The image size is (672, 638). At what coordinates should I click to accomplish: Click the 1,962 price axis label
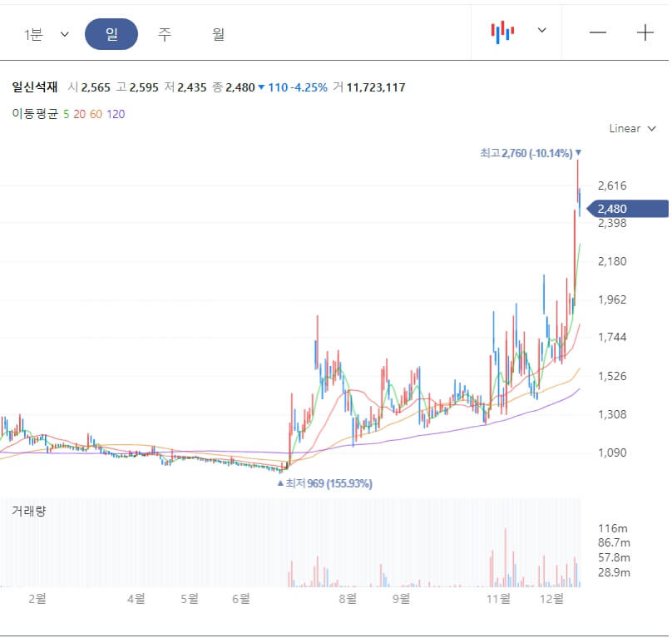point(612,299)
